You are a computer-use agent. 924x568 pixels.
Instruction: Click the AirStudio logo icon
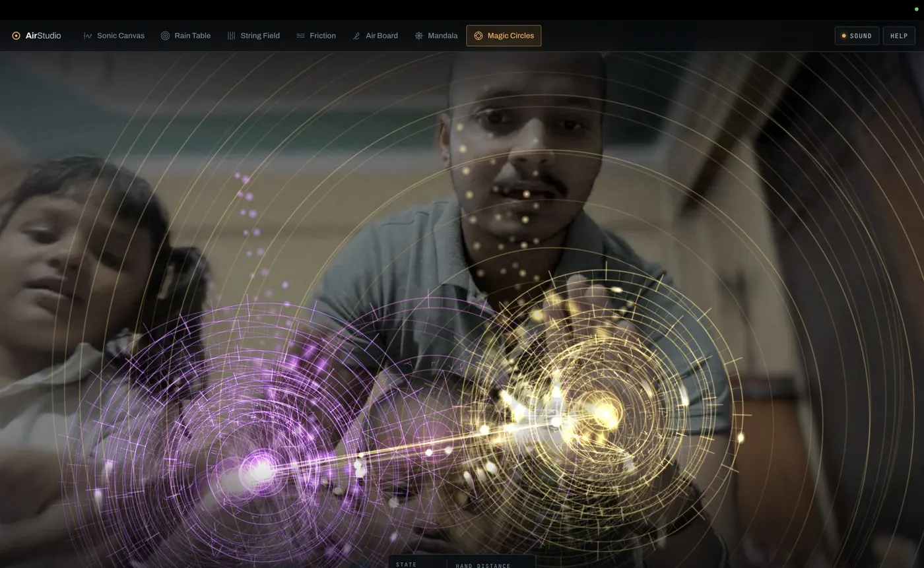(x=16, y=36)
